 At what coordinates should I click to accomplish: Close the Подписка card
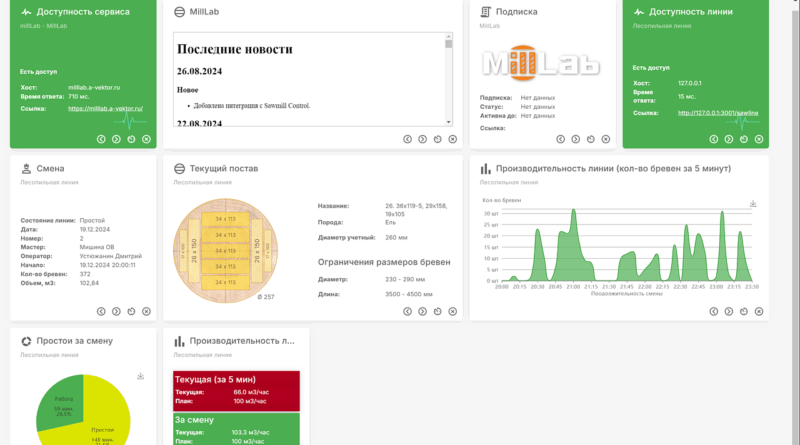click(606, 139)
